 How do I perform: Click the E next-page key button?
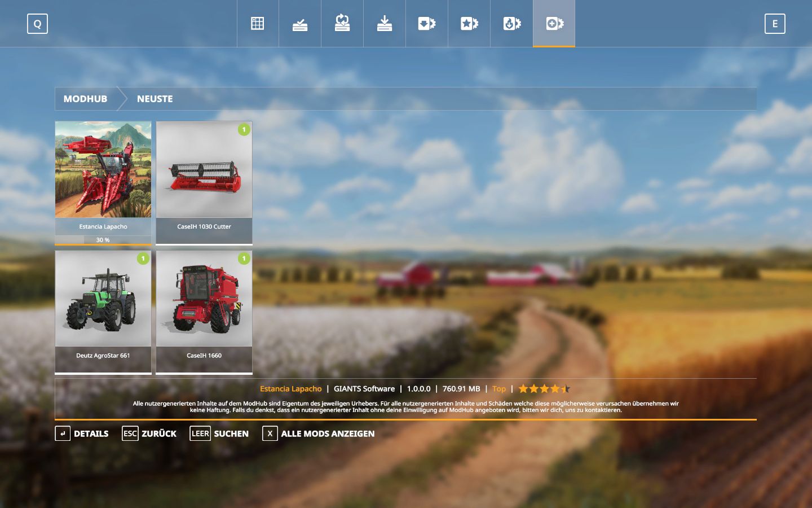point(775,24)
